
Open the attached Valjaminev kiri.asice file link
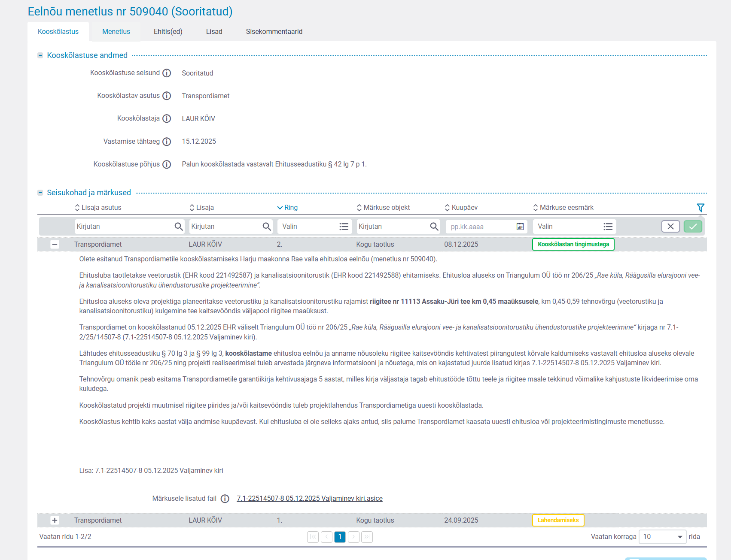pyautogui.click(x=309, y=499)
